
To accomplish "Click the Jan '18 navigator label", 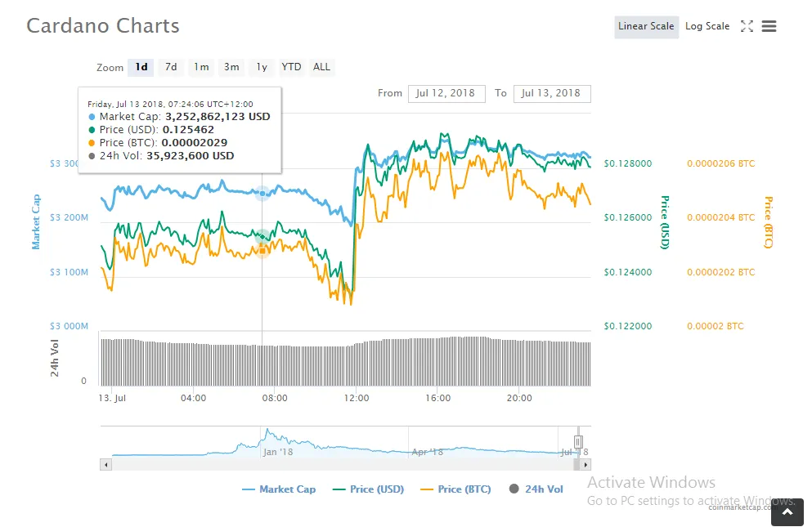I will (278, 452).
